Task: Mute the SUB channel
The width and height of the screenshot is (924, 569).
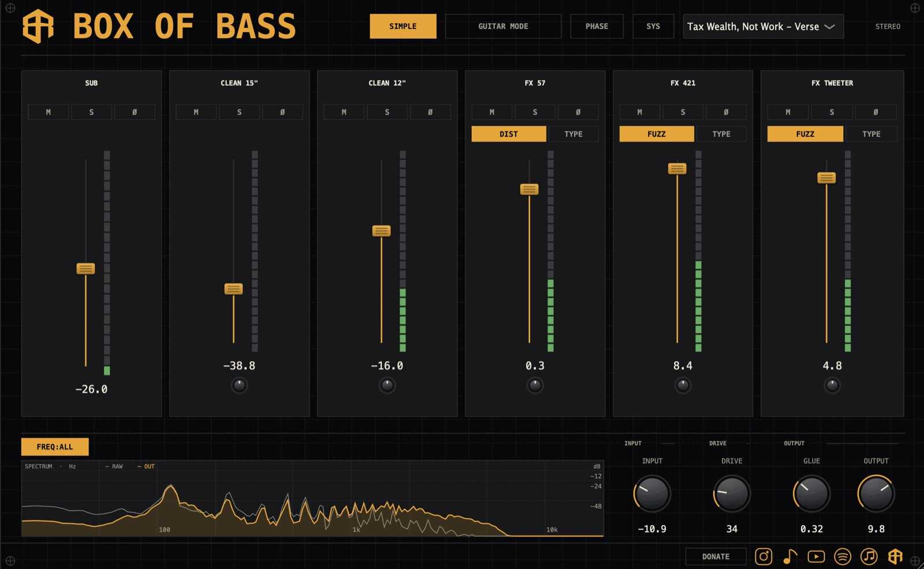Action: [x=49, y=112]
